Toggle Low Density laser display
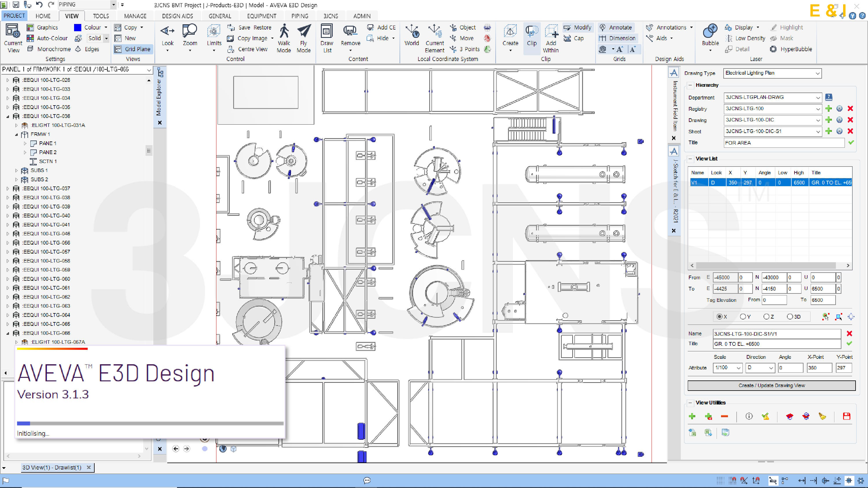The height and width of the screenshot is (488, 868). (745, 38)
